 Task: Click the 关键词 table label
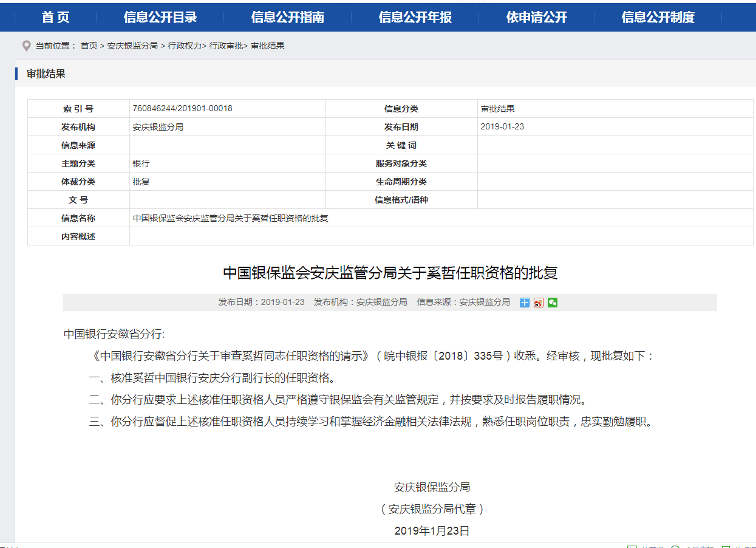[401, 145]
